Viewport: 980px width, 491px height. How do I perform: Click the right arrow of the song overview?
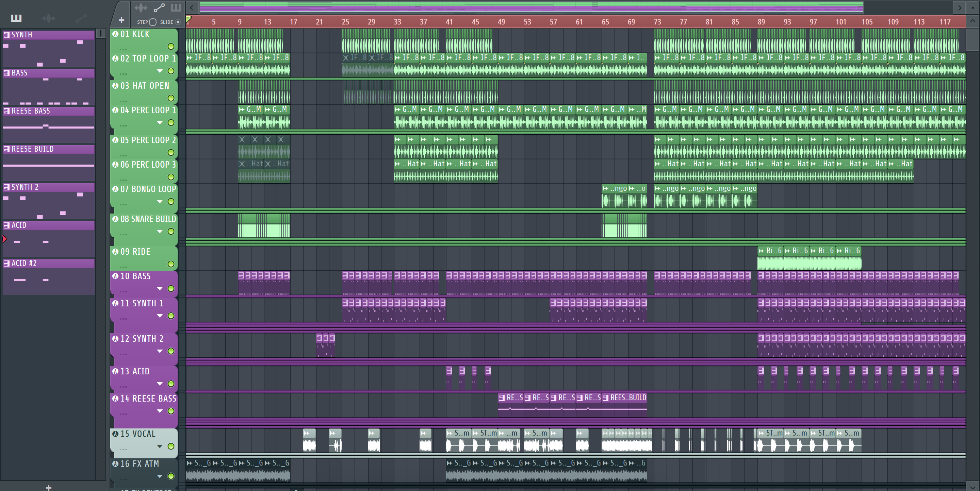(960, 7)
